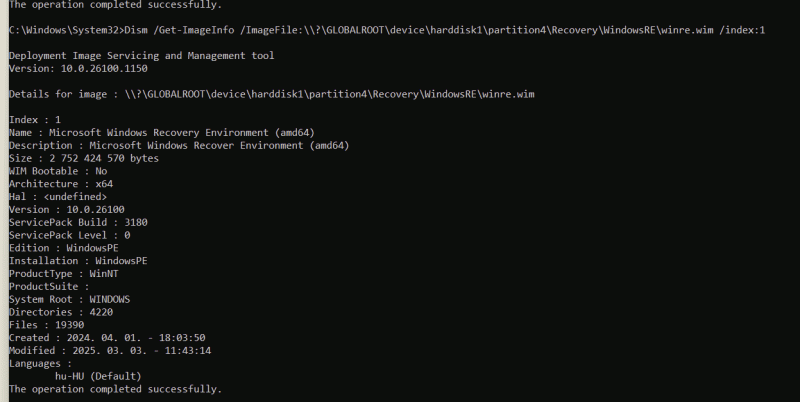Click the Created : 2024. 04. 01. timestamp line
Image resolution: width=800 pixels, height=402 pixels.
107,338
